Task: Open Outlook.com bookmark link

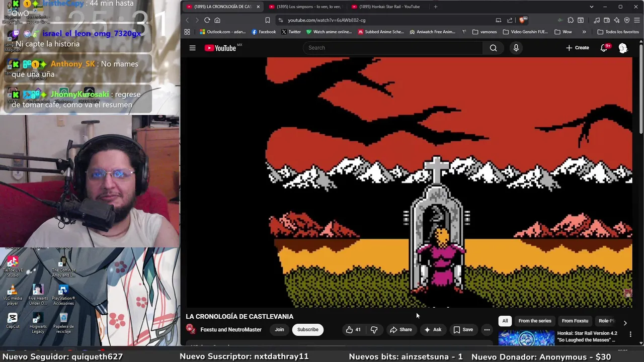Action: pos(222,32)
